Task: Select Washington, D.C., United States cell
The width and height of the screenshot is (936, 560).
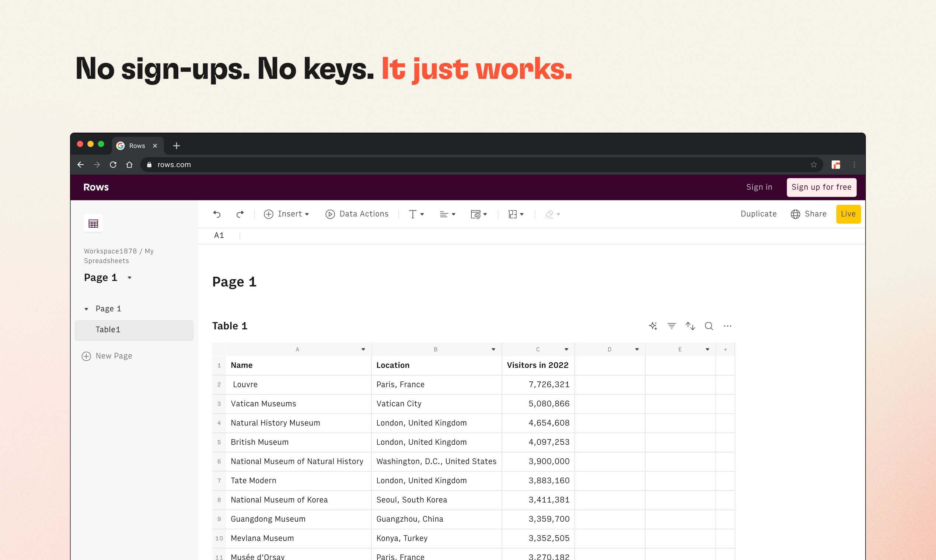Action: pyautogui.click(x=436, y=462)
